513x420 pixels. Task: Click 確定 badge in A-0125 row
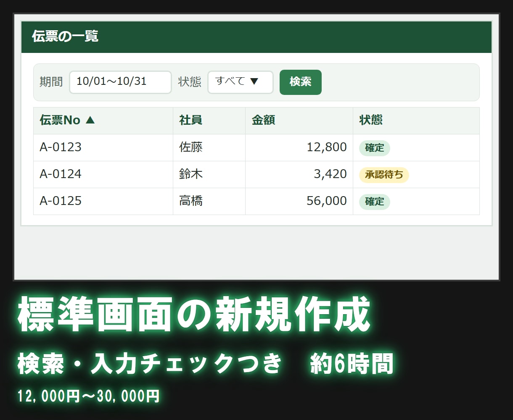tap(374, 202)
